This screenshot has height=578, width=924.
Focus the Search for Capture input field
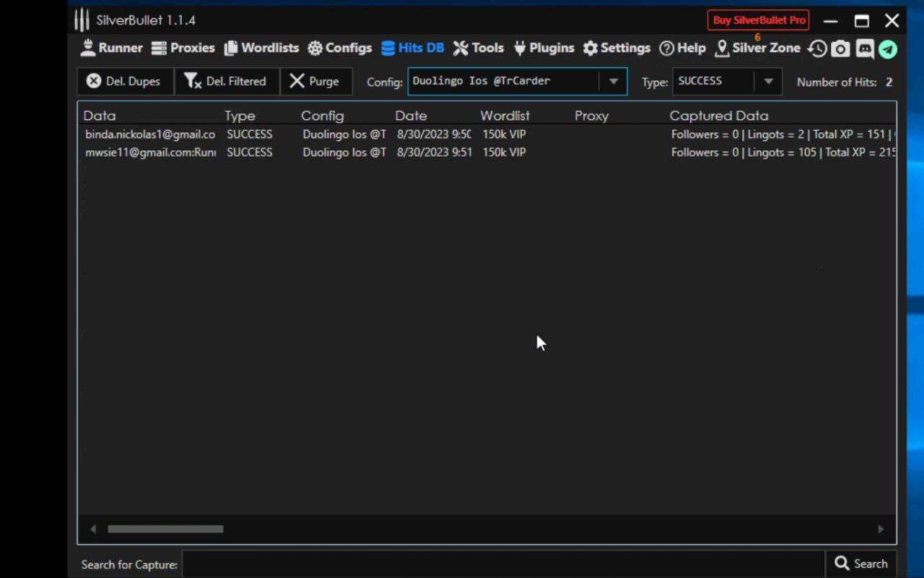[503, 564]
